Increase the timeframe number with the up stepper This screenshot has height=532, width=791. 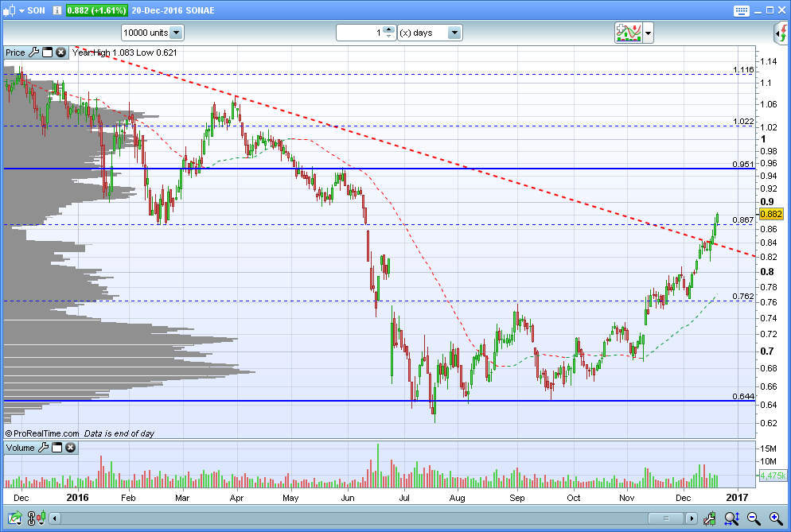pyautogui.click(x=388, y=29)
